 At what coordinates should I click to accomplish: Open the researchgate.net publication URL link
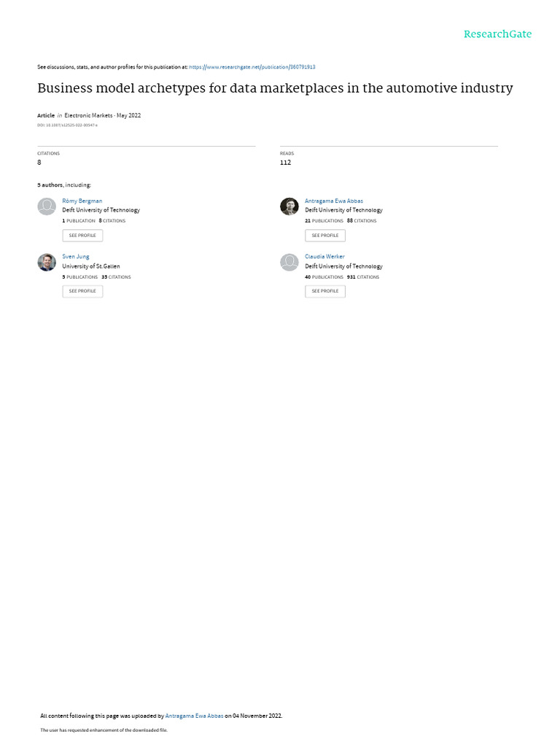click(252, 66)
